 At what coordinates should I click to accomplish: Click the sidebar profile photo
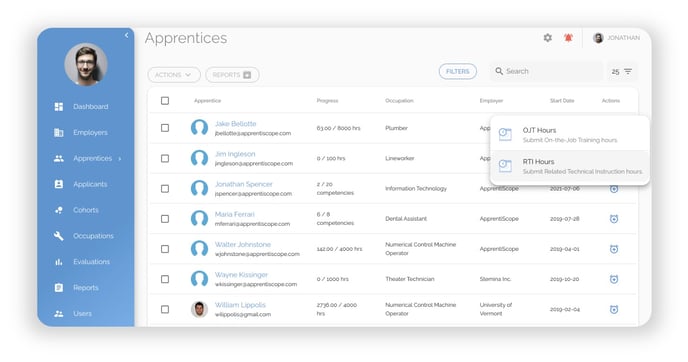86,65
